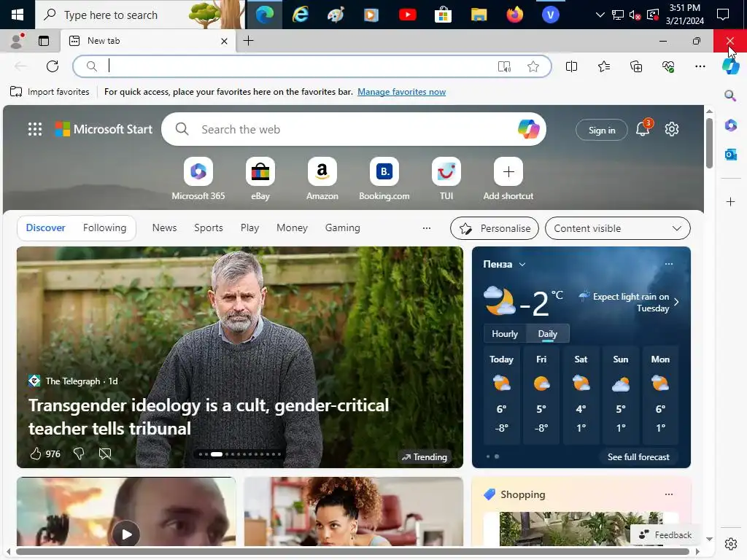Open the Transgender ideology headline
Viewport: 747px width, 560px height.
209,416
